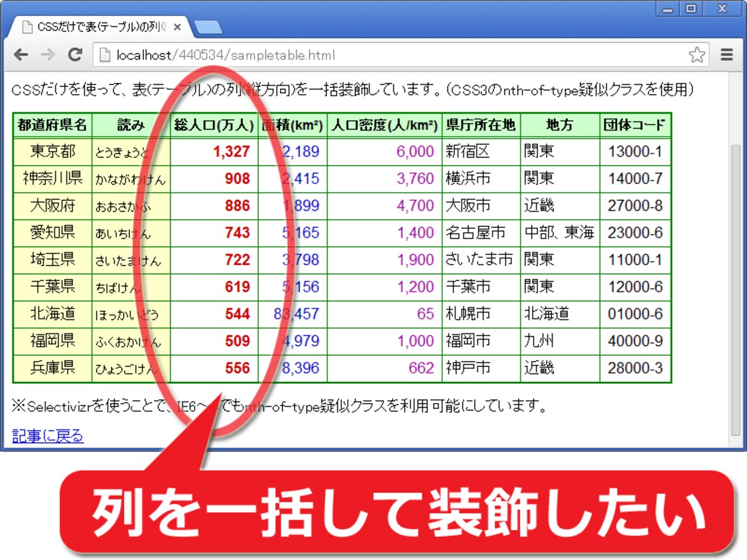This screenshot has height=560, width=747.
Task: Select the 神奈川県 cell
Action: (x=52, y=179)
